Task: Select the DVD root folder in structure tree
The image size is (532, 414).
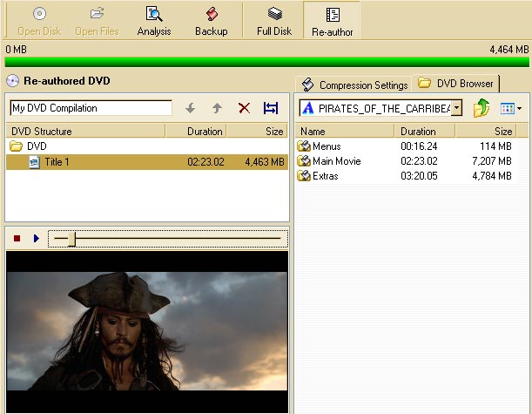Action: pyautogui.click(x=28, y=146)
